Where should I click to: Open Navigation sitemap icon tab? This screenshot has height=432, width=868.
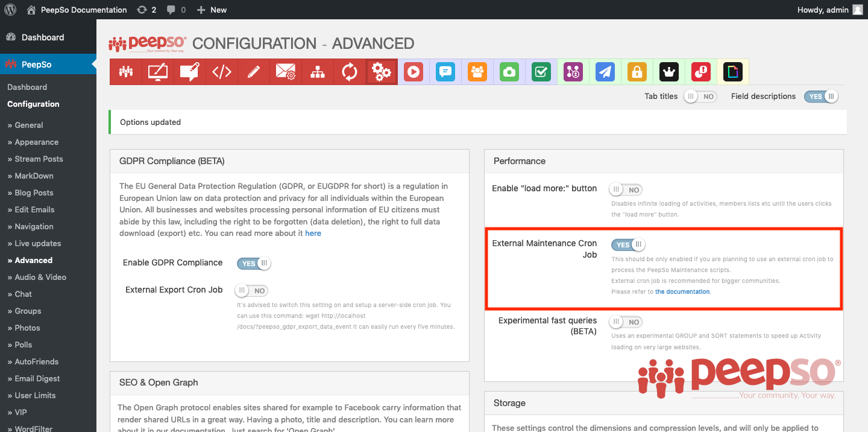pyautogui.click(x=318, y=72)
